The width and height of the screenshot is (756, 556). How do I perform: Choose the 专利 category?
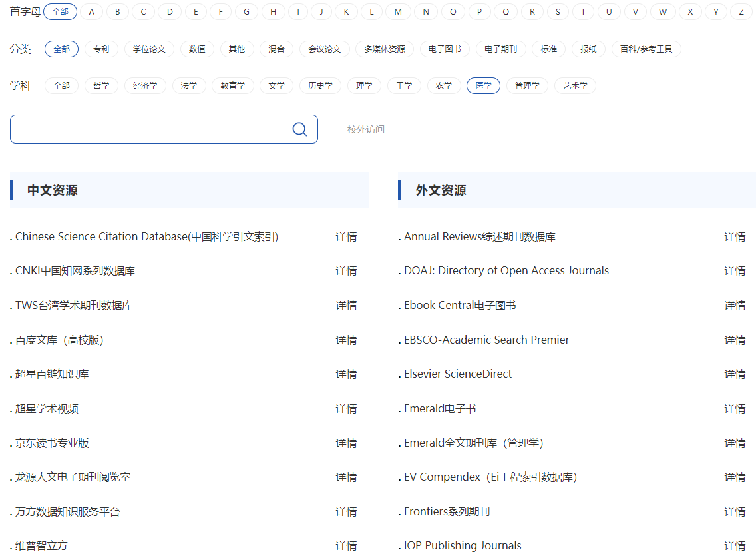101,49
